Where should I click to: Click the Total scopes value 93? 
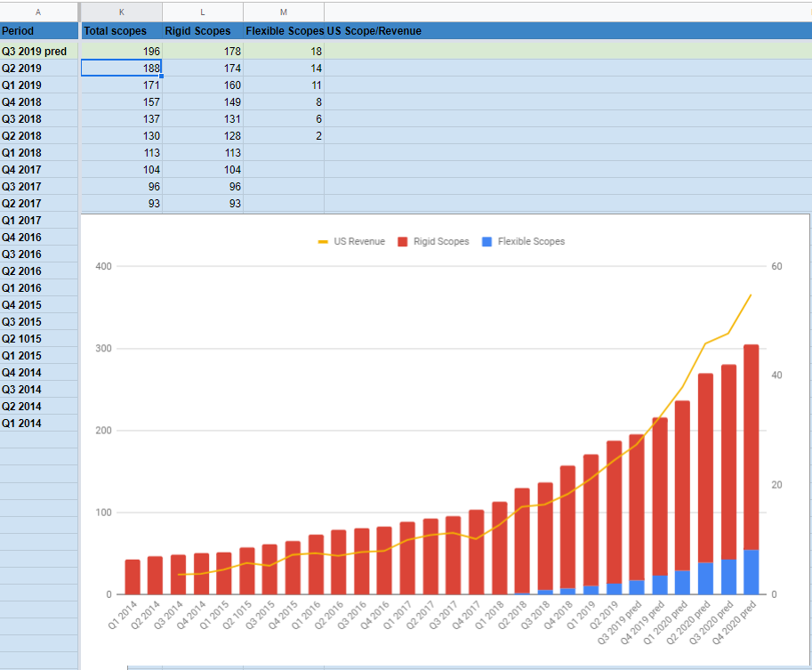121,203
